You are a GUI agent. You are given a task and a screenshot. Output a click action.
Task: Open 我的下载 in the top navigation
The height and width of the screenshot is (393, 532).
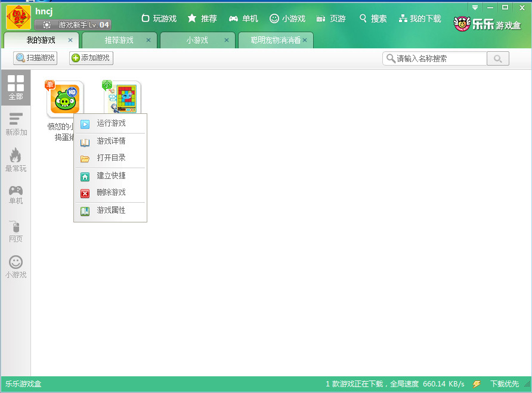(420, 18)
